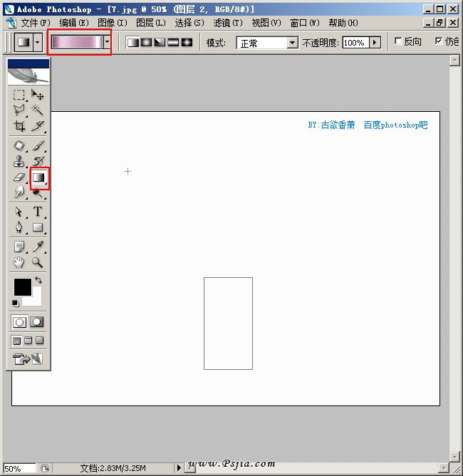Open the 图层(L) menu
Viewport: 463px width, 476px height.
pos(151,23)
